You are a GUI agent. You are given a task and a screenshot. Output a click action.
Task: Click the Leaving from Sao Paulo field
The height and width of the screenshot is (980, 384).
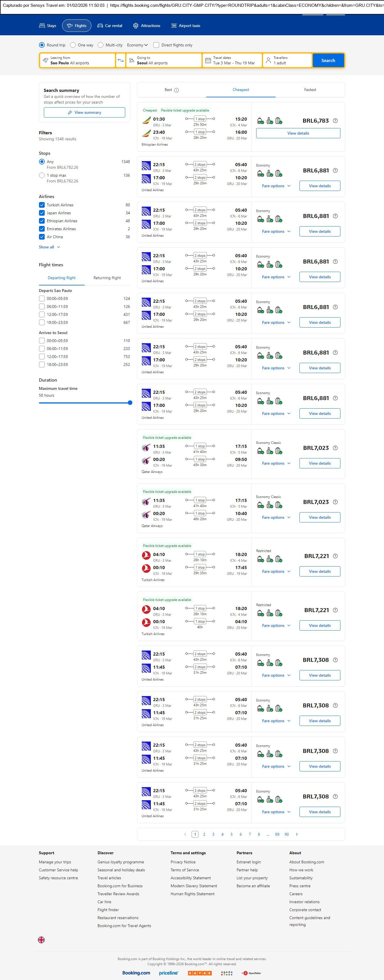pyautogui.click(x=77, y=61)
